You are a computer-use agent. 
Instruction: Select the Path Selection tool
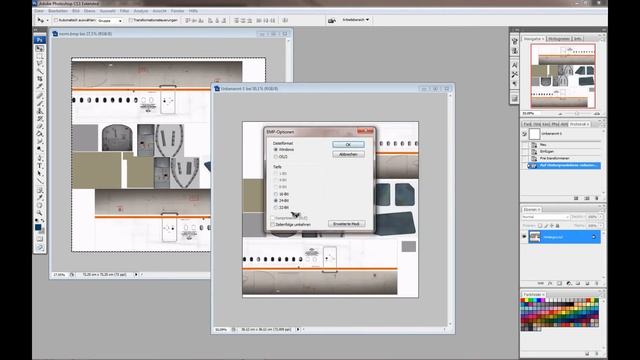[x=40, y=173]
